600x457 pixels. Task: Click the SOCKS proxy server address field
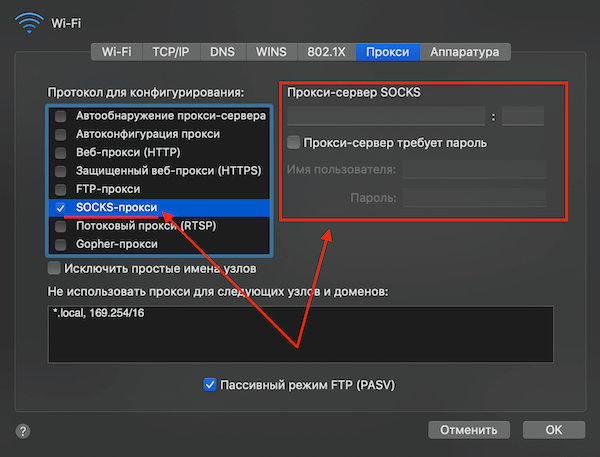pos(385,116)
